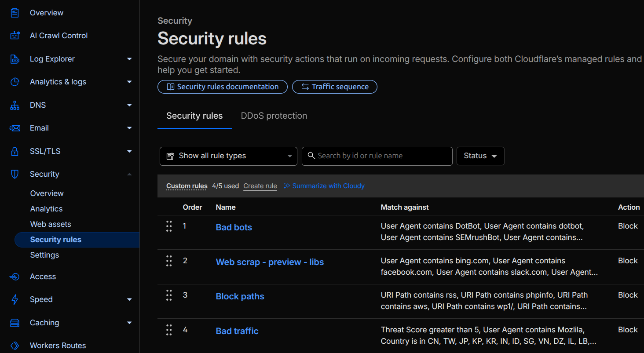Focus the Search by id or rule name field
This screenshot has width=644, height=353.
377,156
